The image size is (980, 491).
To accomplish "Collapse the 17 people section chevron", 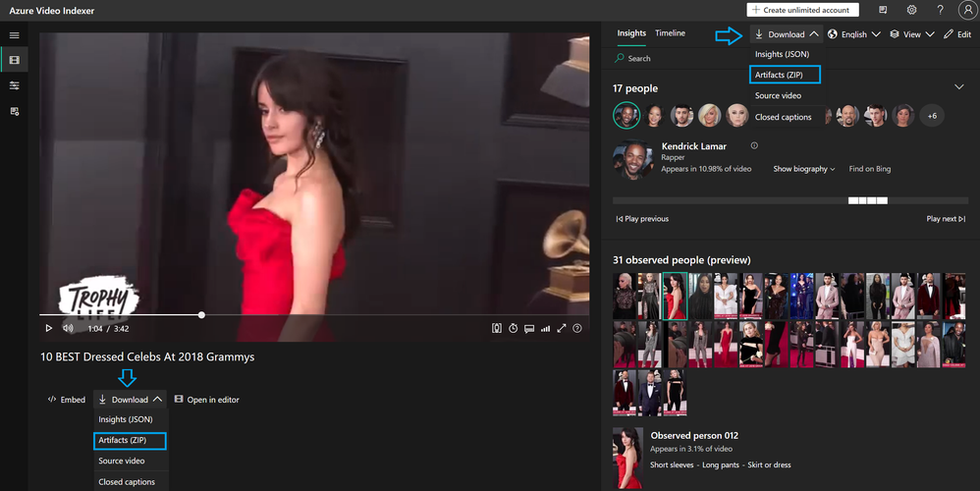I will coord(958,86).
